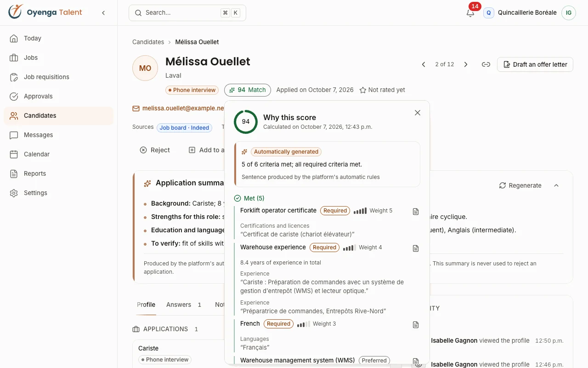
Task: Open Reports in the sidebar
Action: pyautogui.click(x=58, y=173)
